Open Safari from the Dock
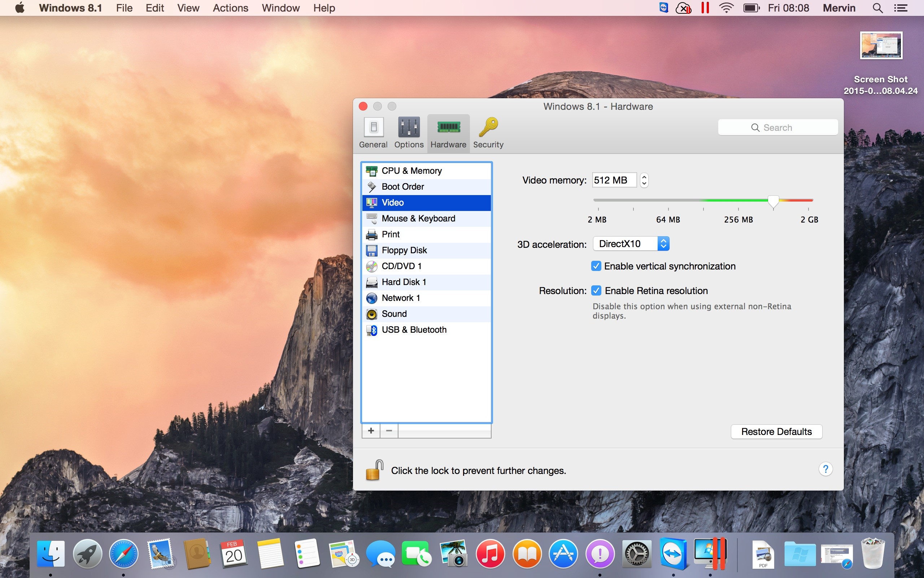The width and height of the screenshot is (924, 578). (124, 553)
